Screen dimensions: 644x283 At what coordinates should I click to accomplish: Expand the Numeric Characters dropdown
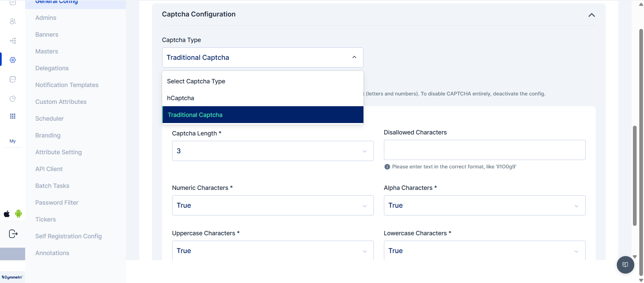point(273,205)
